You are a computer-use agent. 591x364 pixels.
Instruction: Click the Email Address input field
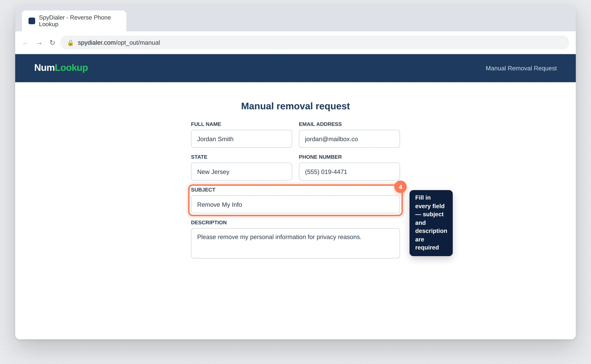coord(349,139)
